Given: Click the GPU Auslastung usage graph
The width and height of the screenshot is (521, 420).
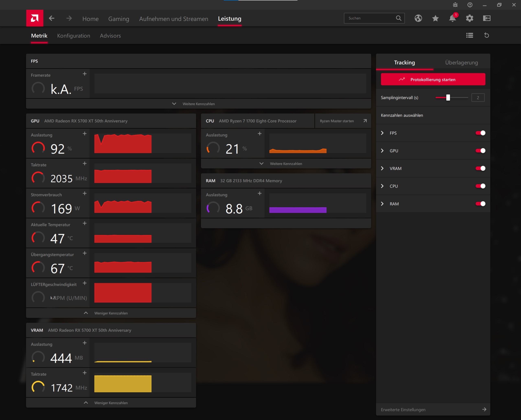Looking at the screenshot, I should 143,143.
